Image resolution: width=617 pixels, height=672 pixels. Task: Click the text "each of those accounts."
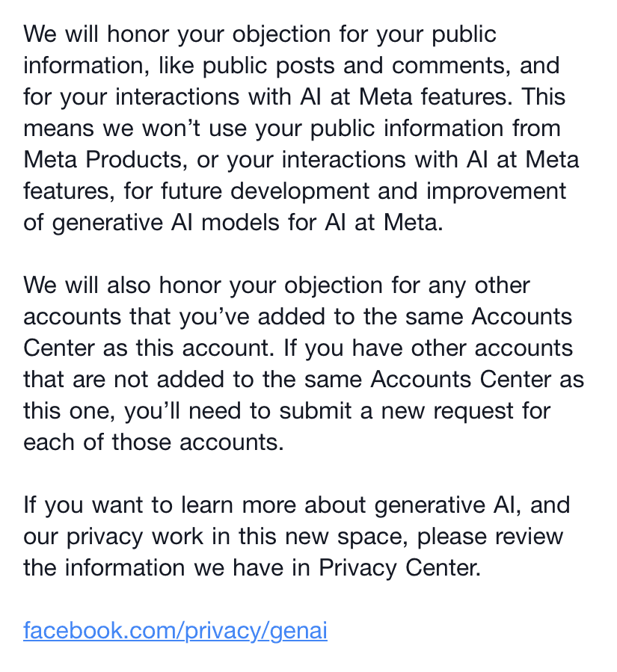pos(153,443)
